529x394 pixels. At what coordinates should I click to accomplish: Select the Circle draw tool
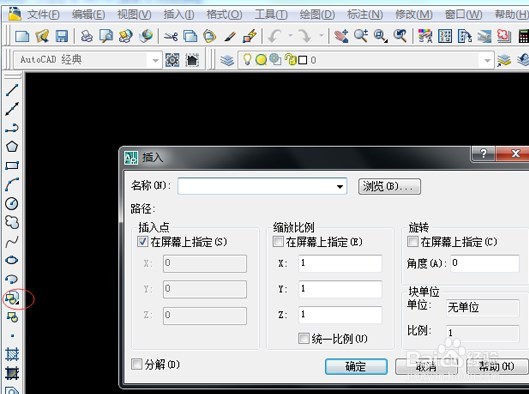pyautogui.click(x=12, y=203)
